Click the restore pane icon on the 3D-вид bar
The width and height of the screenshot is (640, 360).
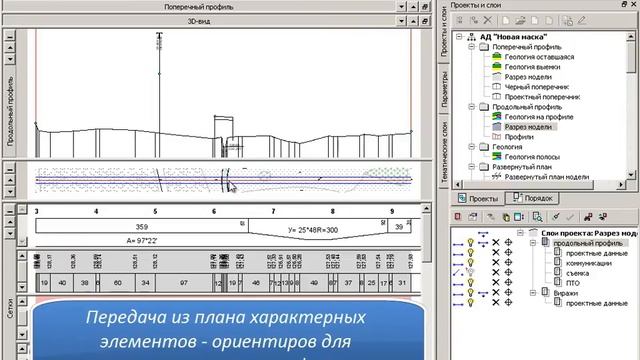(x=425, y=21)
